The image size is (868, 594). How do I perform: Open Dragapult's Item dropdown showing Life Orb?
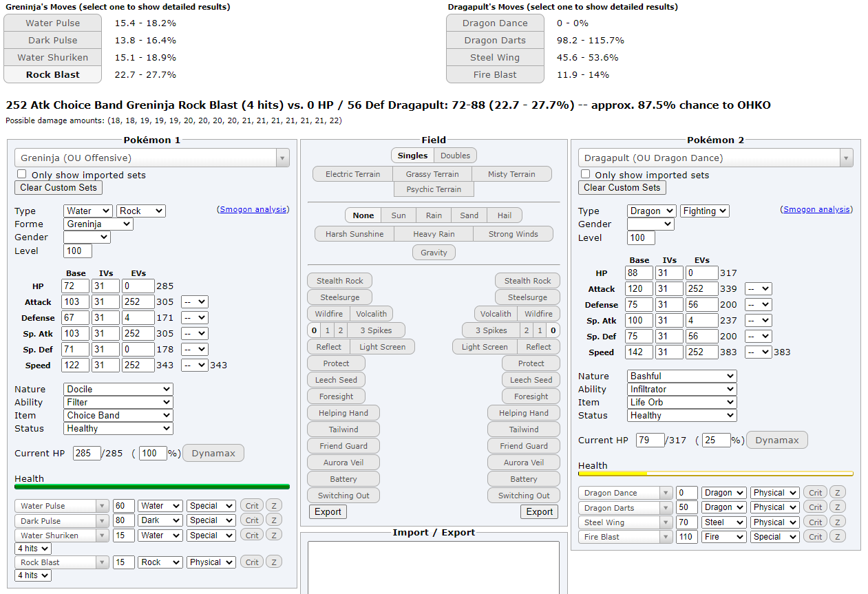tap(681, 402)
